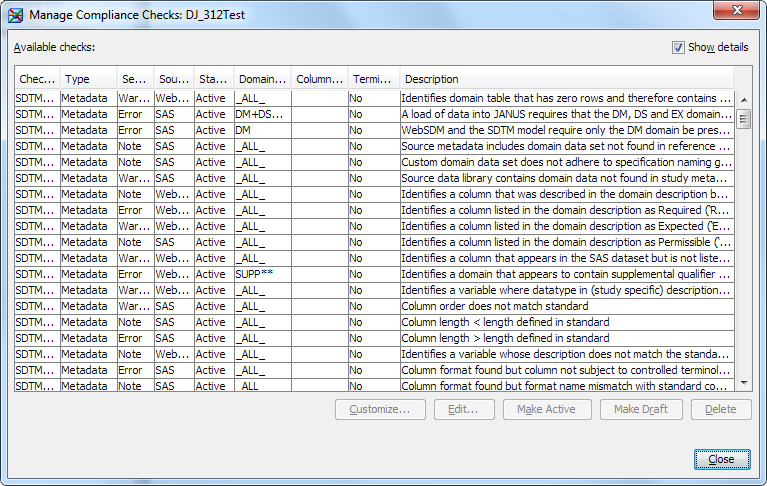Select row 'column listed in domain description as Required'
Viewport: 767px width, 486px height.
click(x=374, y=210)
